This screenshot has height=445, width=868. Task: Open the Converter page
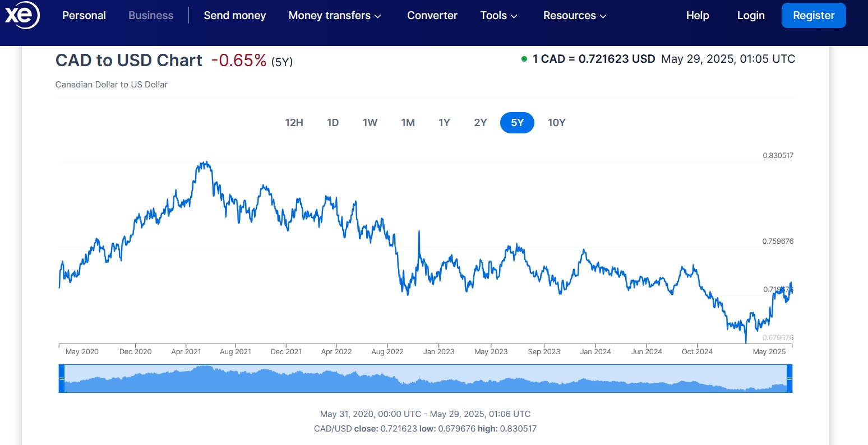click(432, 16)
